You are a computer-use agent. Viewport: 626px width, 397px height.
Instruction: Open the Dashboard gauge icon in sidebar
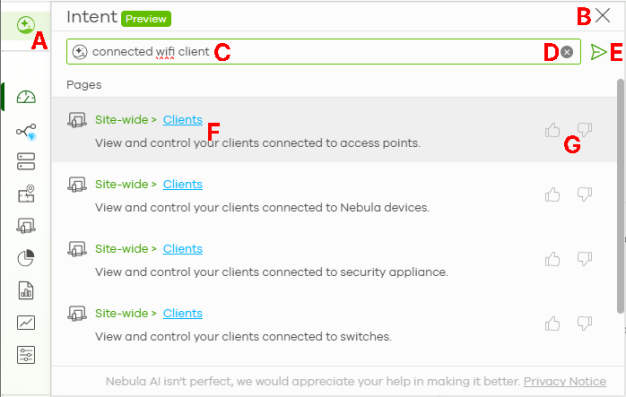click(26, 97)
